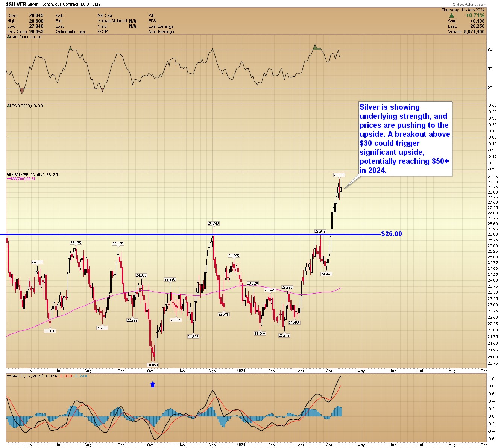Click the MACD legend marker icon
The height and width of the screenshot is (448, 504).
point(9,376)
